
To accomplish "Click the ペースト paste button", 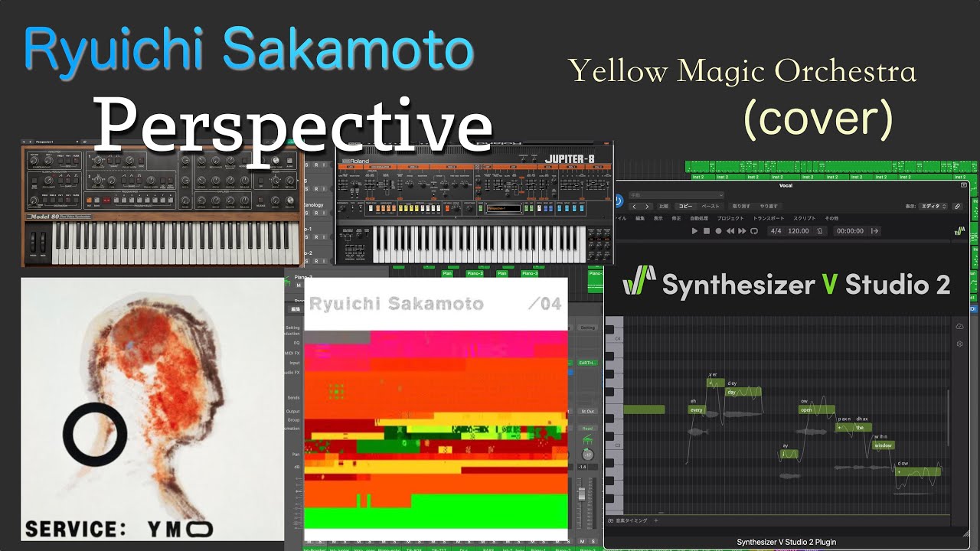I will (x=710, y=206).
